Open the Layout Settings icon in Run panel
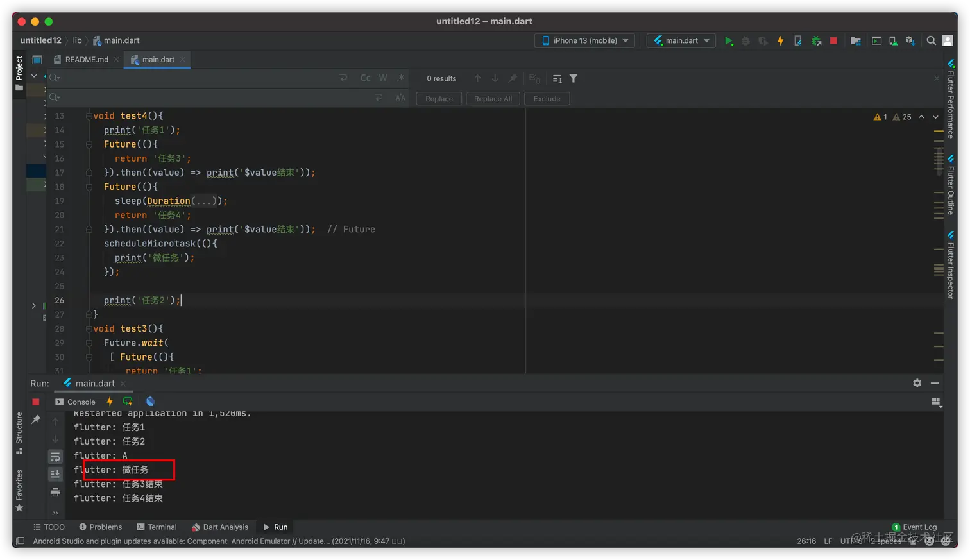Viewport: 970px width, 560px height. point(935,402)
